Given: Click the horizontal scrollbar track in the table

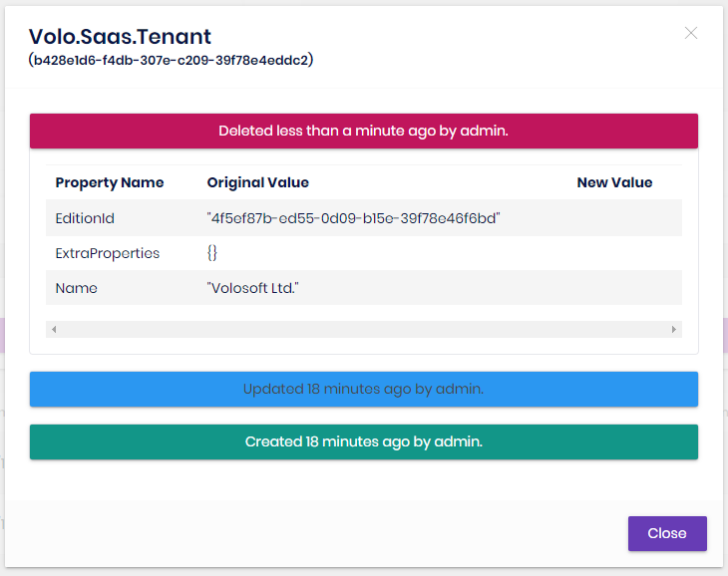Looking at the screenshot, I should coord(364,329).
